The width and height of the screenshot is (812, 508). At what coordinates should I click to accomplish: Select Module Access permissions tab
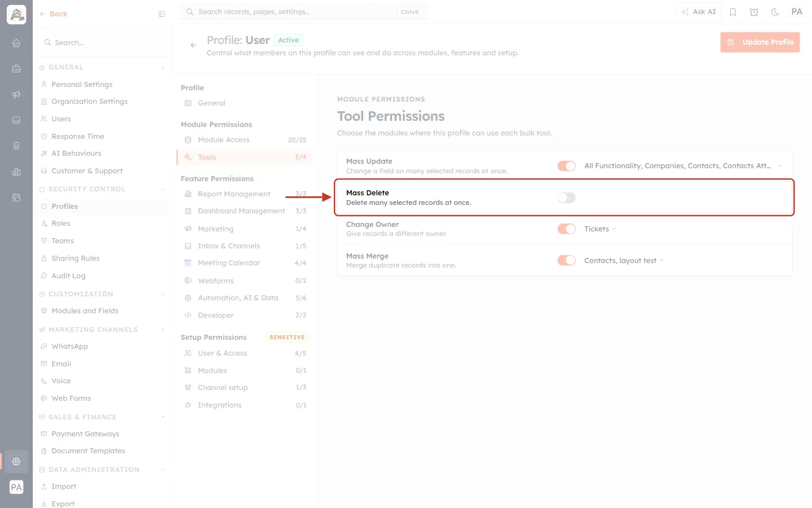point(245,140)
